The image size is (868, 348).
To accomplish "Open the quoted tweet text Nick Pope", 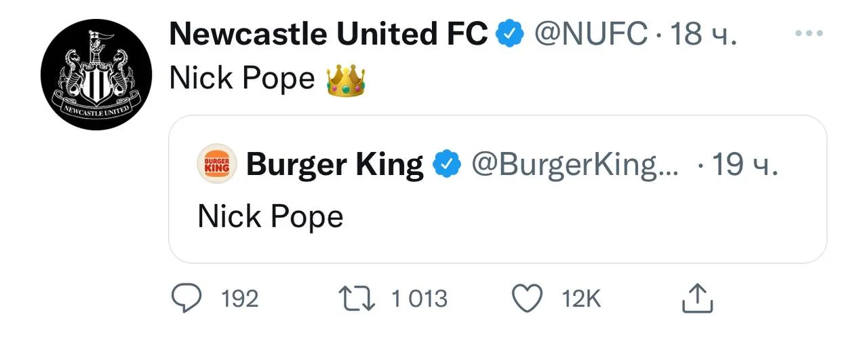I will pyautogui.click(x=271, y=217).
